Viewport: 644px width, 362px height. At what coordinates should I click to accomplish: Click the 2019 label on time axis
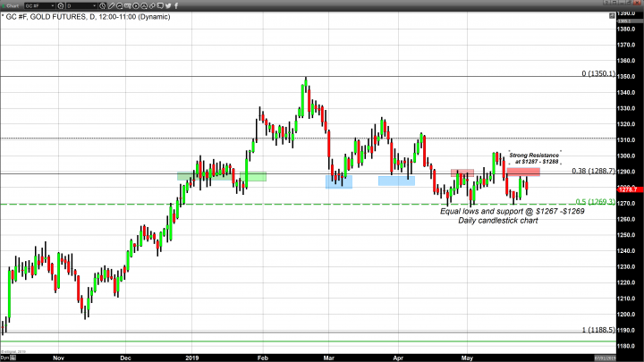[x=191, y=358]
